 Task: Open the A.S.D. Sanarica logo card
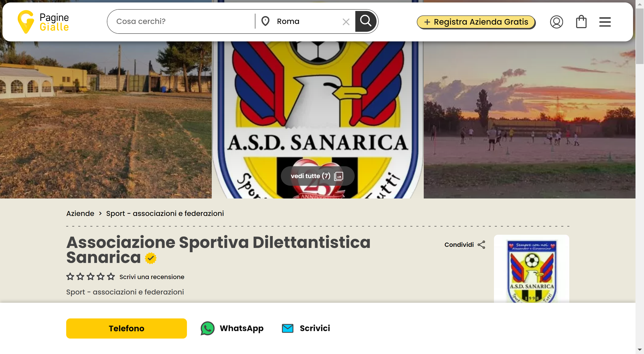532,269
